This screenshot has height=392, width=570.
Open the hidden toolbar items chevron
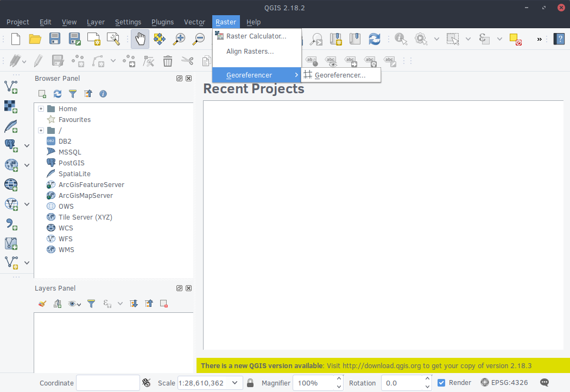[540, 39]
